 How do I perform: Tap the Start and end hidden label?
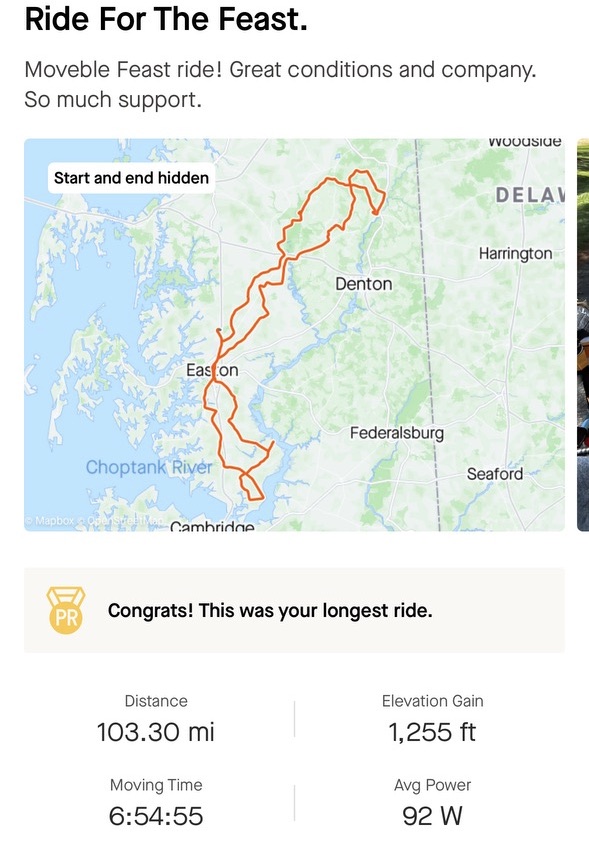[x=131, y=178]
